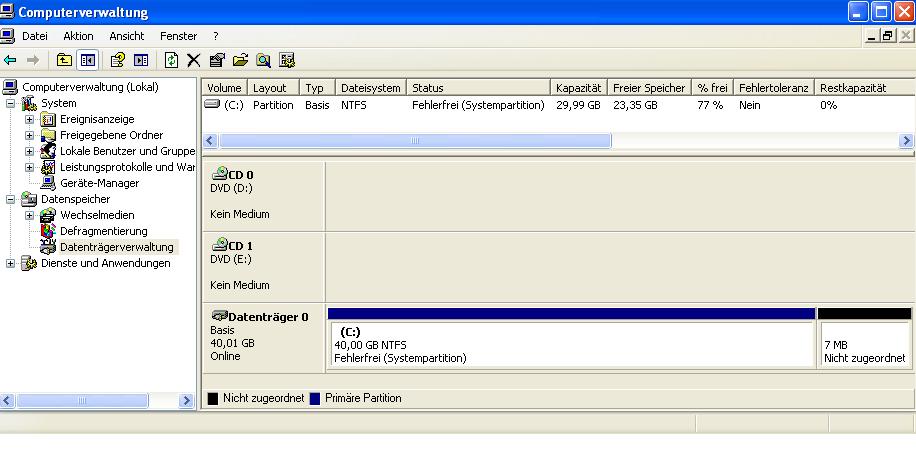Click the black X Delete toolbar icon
Screen dimensions: 916x450
[x=194, y=60]
